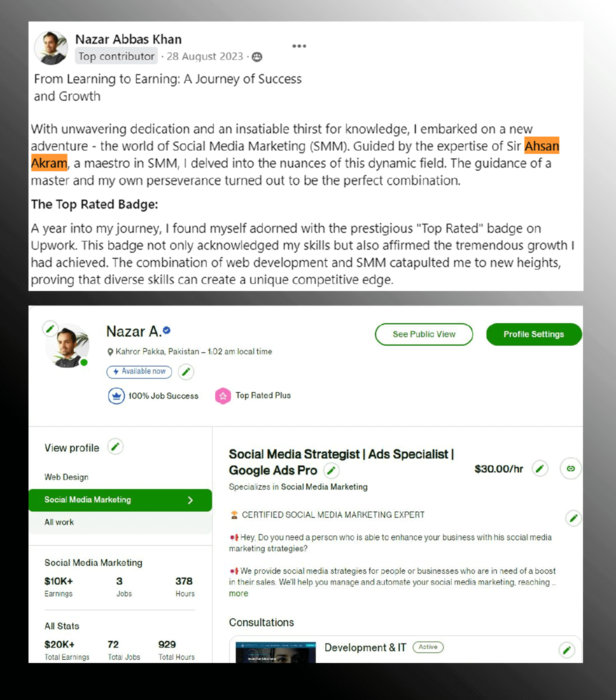616x700 pixels.
Task: Edit the $30.00/hr hourly rate
Action: pos(539,468)
